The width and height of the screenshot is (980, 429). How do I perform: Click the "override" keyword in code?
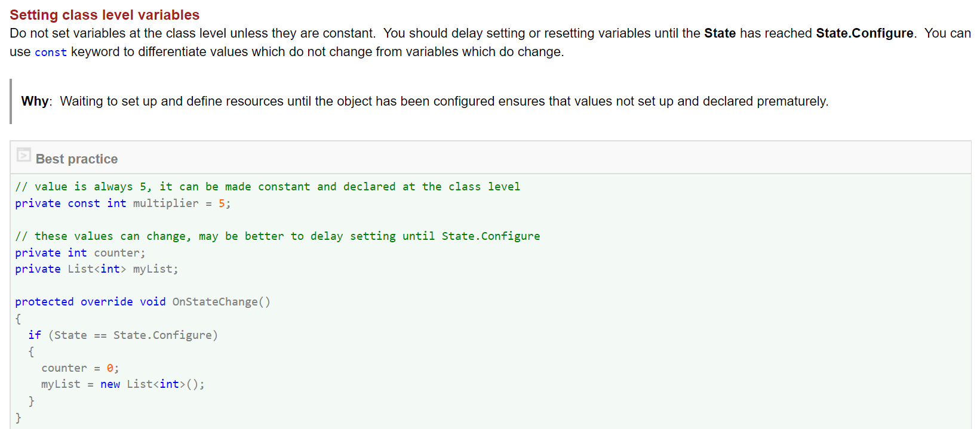106,302
